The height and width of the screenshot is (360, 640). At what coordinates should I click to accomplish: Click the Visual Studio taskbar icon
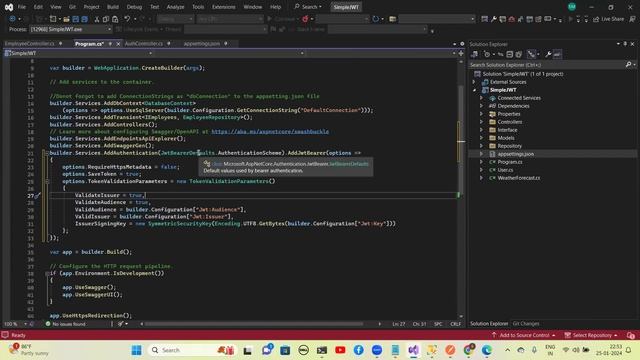click(x=413, y=350)
